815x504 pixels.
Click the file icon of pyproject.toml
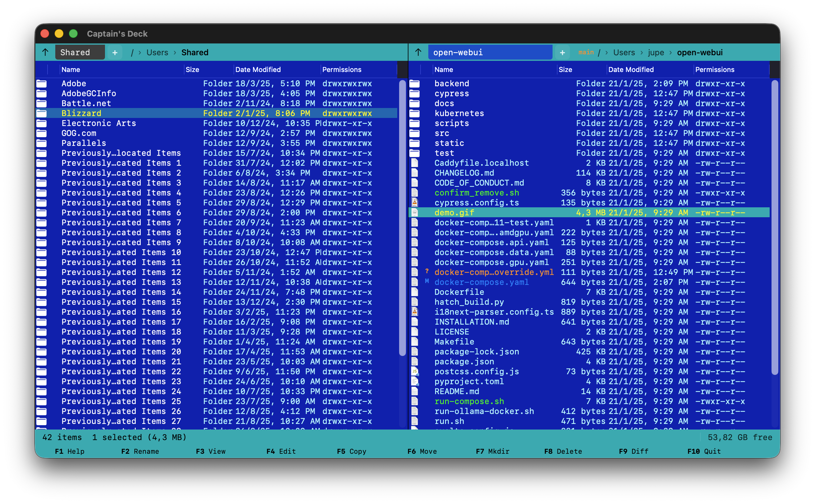(x=415, y=381)
